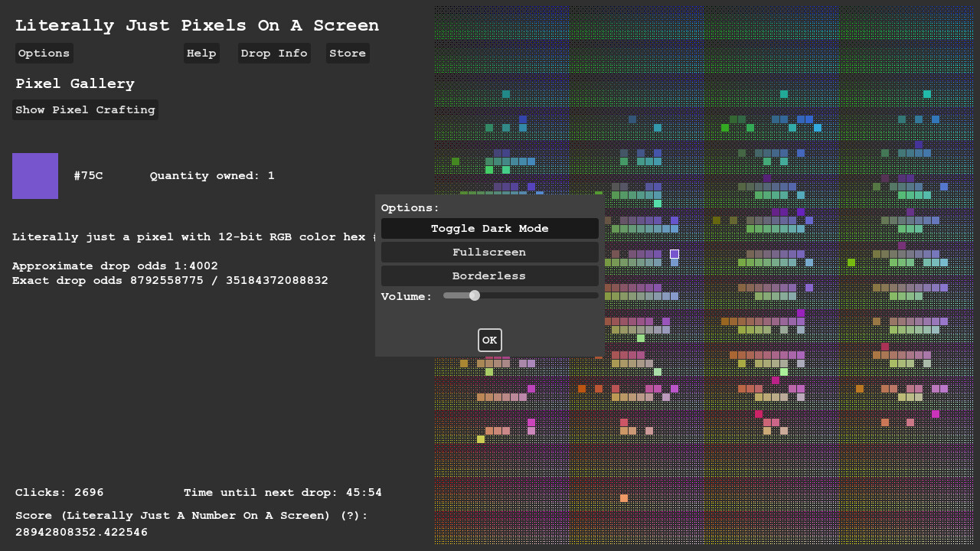The height and width of the screenshot is (551, 980).
Task: Open the Drop Info panel
Action: tap(273, 53)
